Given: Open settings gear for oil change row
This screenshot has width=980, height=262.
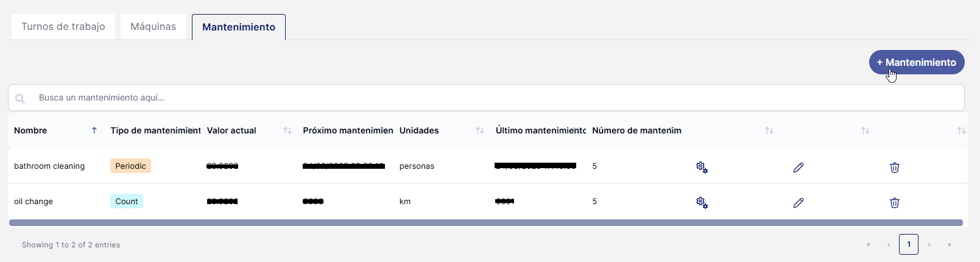Looking at the screenshot, I should [x=702, y=202].
